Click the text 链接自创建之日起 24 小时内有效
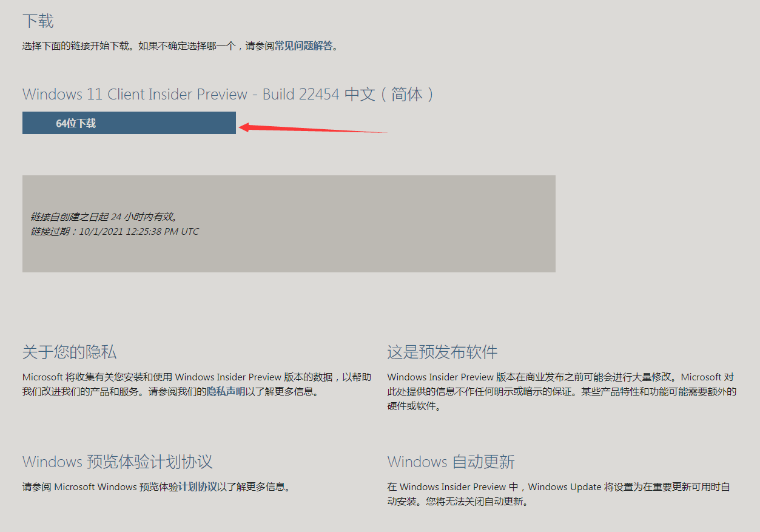Screen dimensions: 760x532 pyautogui.click(x=104, y=217)
